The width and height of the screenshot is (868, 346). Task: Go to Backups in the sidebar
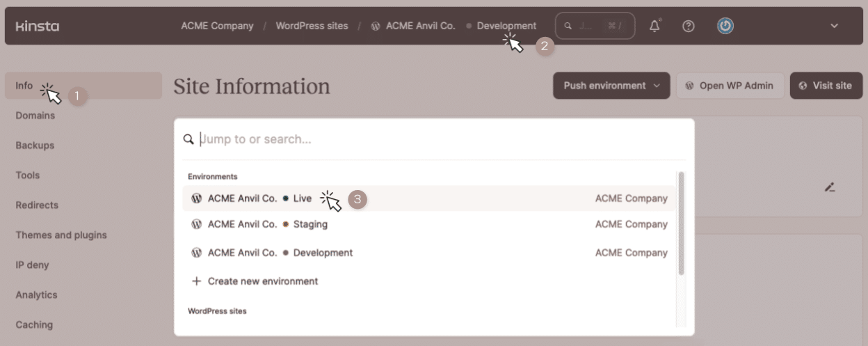[x=35, y=146]
